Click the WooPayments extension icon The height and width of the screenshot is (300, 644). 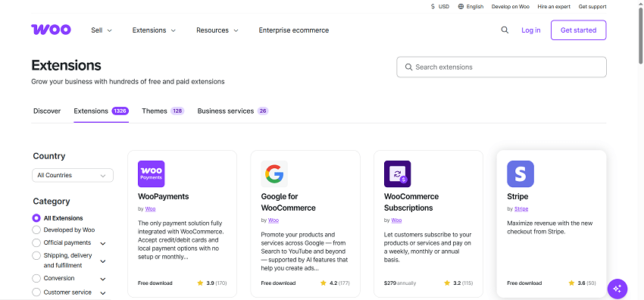(x=151, y=174)
